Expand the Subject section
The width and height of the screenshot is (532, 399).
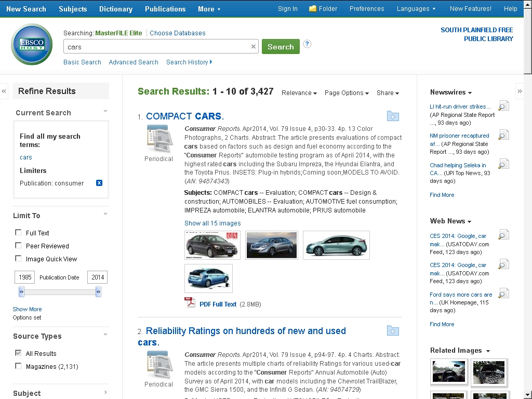105,392
